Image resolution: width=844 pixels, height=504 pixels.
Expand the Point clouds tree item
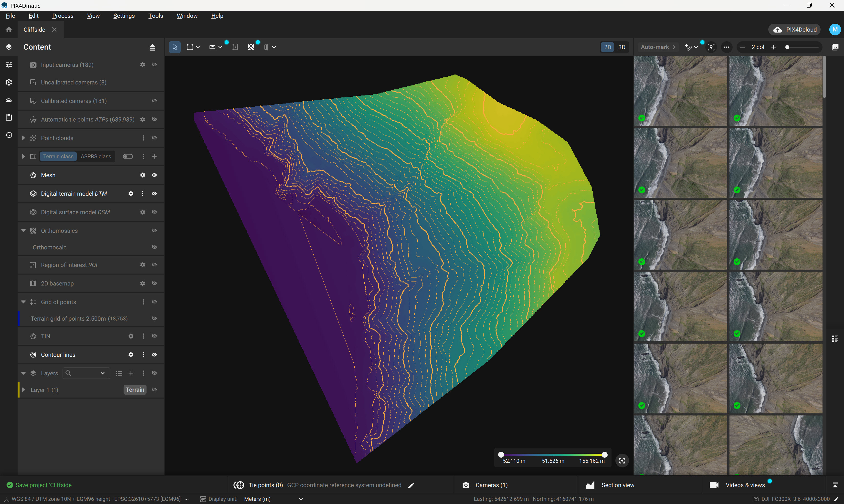pos(23,138)
